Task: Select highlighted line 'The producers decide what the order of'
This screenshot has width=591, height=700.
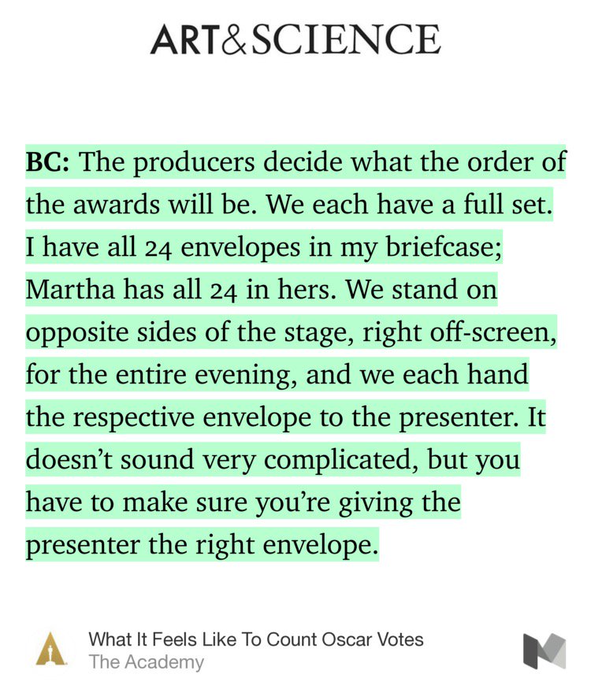Action: 323,161
